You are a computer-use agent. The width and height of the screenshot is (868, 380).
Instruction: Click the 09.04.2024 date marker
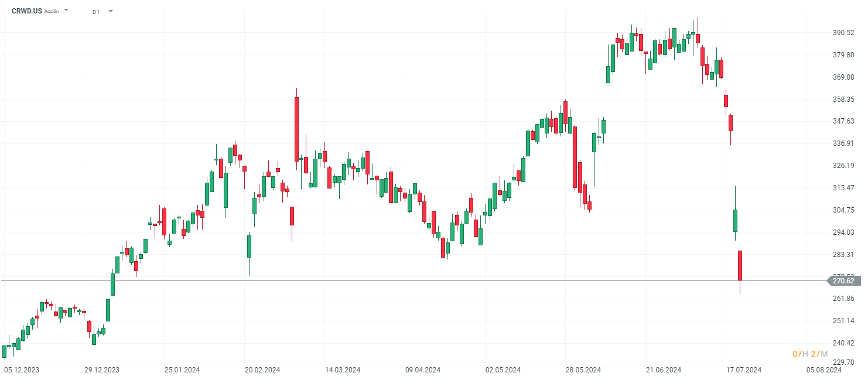click(x=423, y=370)
